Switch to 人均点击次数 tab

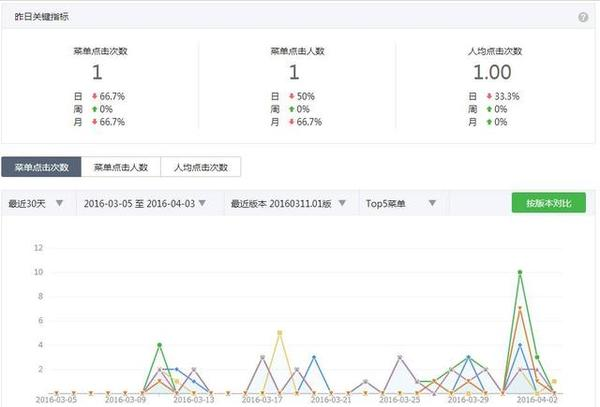pyautogui.click(x=201, y=167)
